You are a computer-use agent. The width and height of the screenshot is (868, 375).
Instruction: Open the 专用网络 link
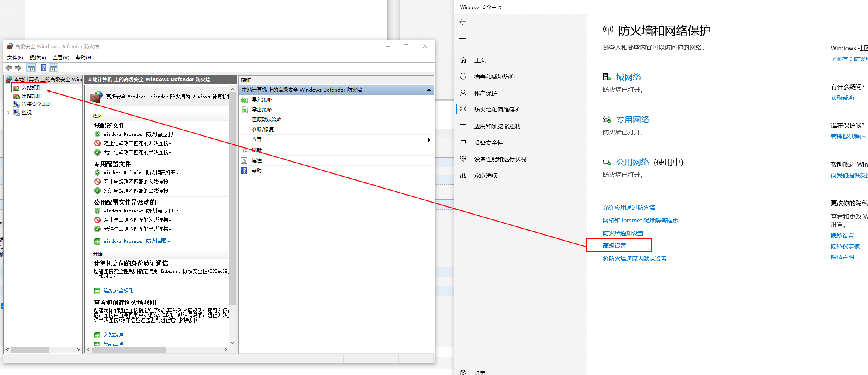pos(633,120)
